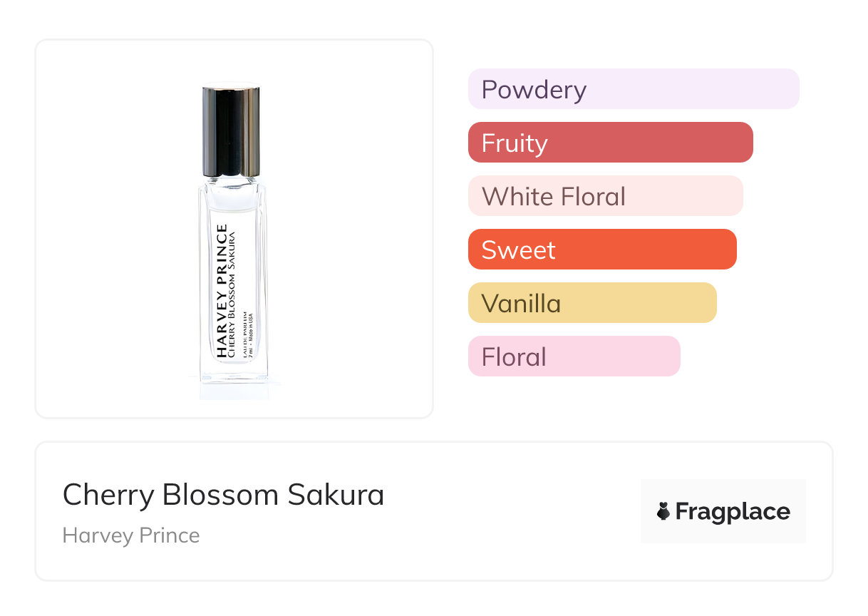Click the silver cap of the bottle
The width and height of the screenshot is (868, 616).
tap(230, 131)
